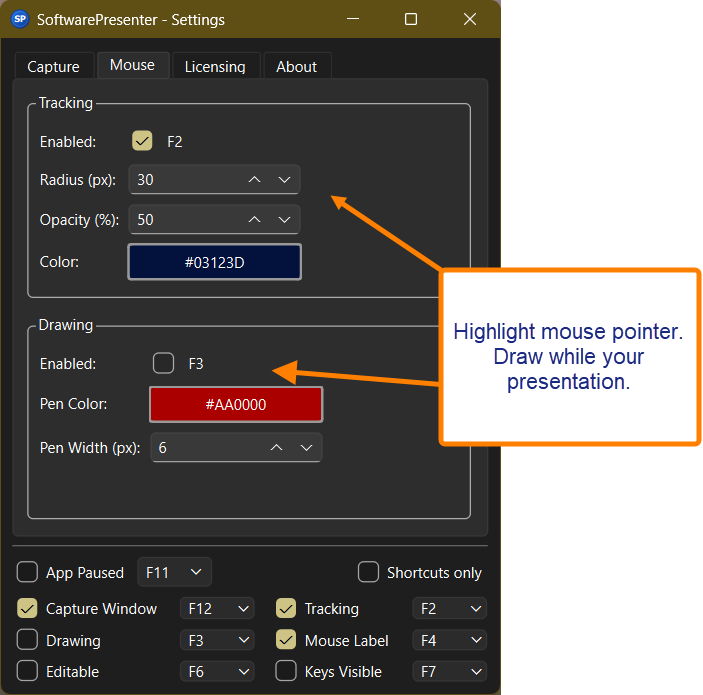The width and height of the screenshot is (703, 695).
Task: Select the Mouse tab
Action: [x=133, y=65]
